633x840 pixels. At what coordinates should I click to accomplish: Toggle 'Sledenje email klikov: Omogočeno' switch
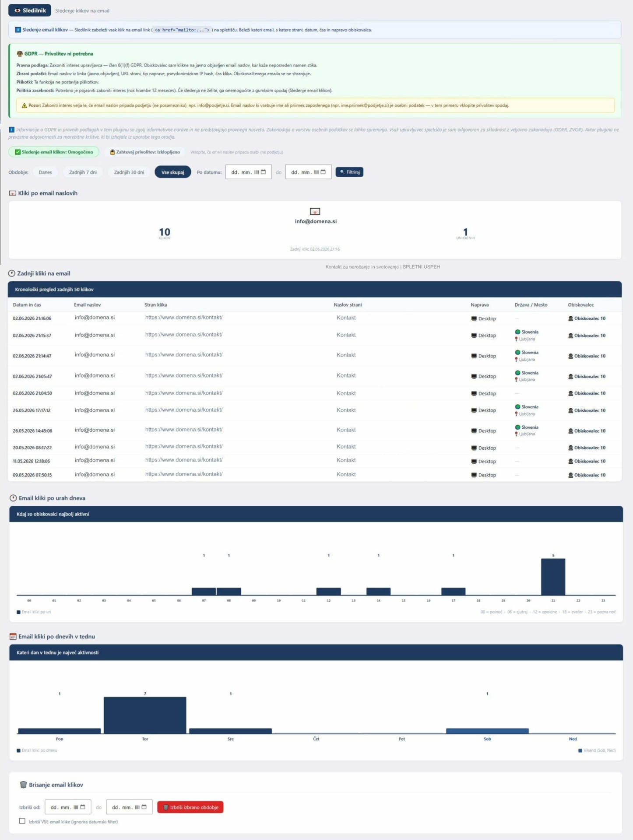pyautogui.click(x=54, y=152)
